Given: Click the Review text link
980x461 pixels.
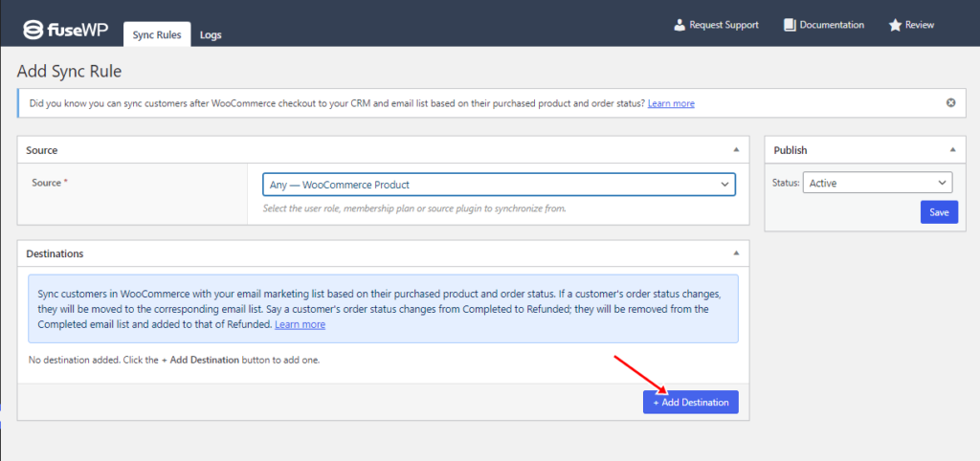Looking at the screenshot, I should pyautogui.click(x=920, y=25).
